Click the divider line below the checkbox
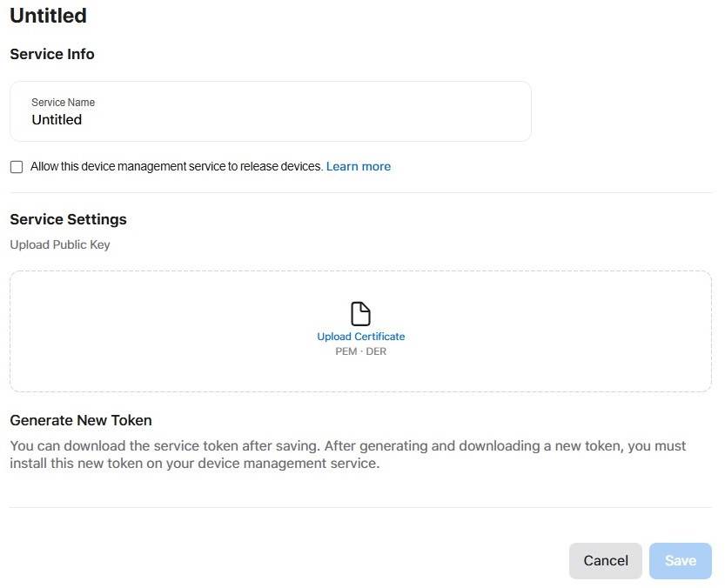Viewport: 725px width, 588px height. 360,192
